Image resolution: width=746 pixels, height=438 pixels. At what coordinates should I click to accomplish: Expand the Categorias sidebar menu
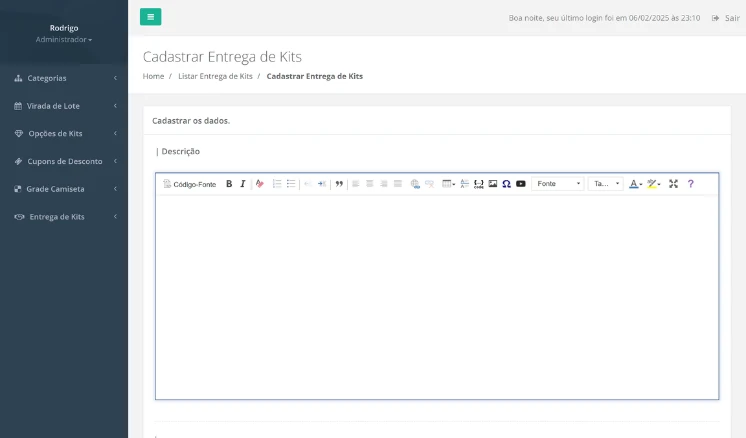coord(64,78)
